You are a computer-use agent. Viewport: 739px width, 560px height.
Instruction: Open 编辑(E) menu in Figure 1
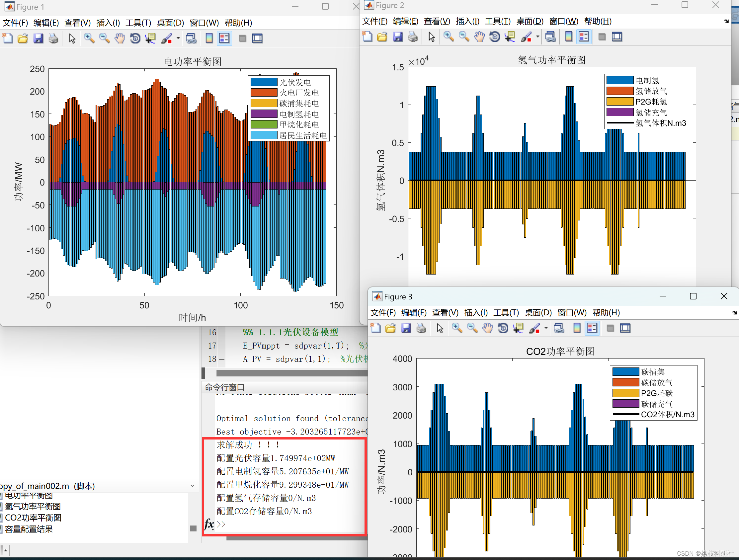[x=46, y=23]
